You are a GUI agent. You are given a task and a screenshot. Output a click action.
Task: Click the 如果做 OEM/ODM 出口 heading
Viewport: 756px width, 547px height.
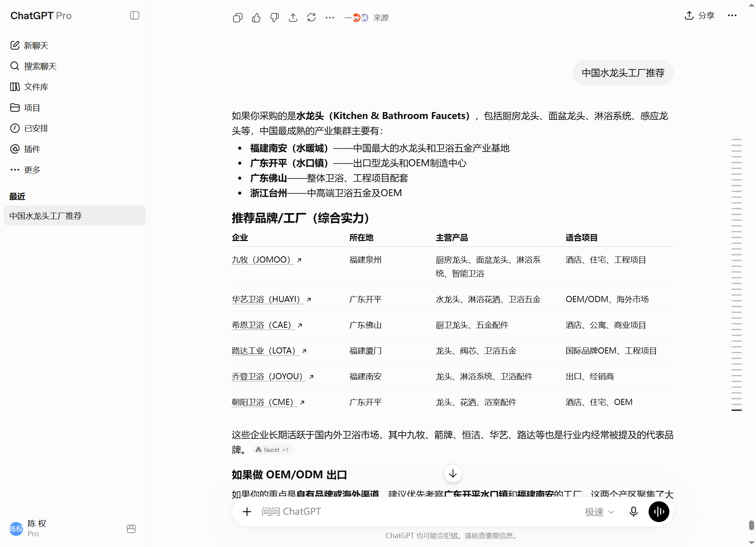289,475
